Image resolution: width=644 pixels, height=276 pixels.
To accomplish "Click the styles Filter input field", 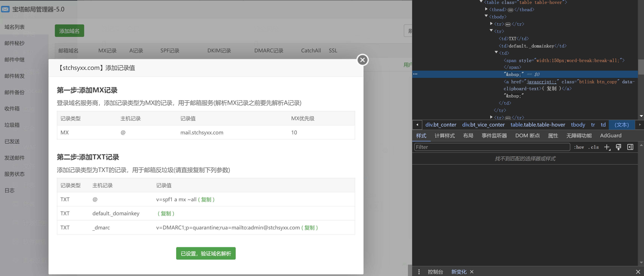I will (x=492, y=147).
